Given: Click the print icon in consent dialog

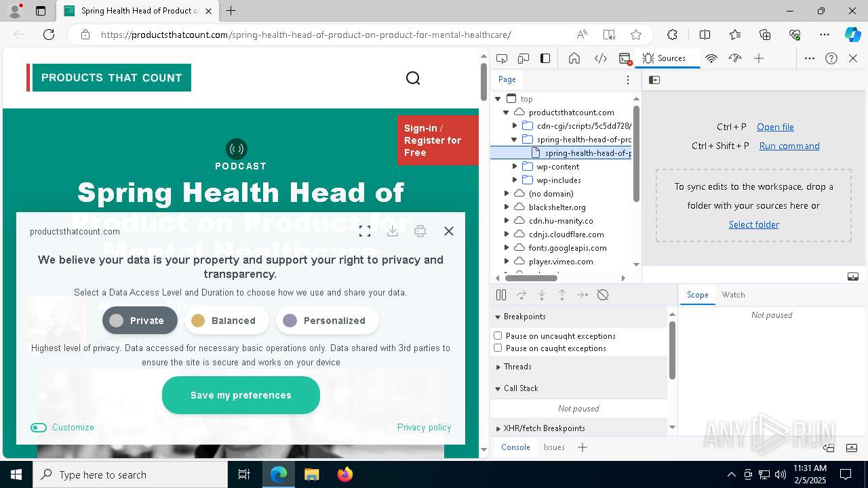Looking at the screenshot, I should [420, 231].
